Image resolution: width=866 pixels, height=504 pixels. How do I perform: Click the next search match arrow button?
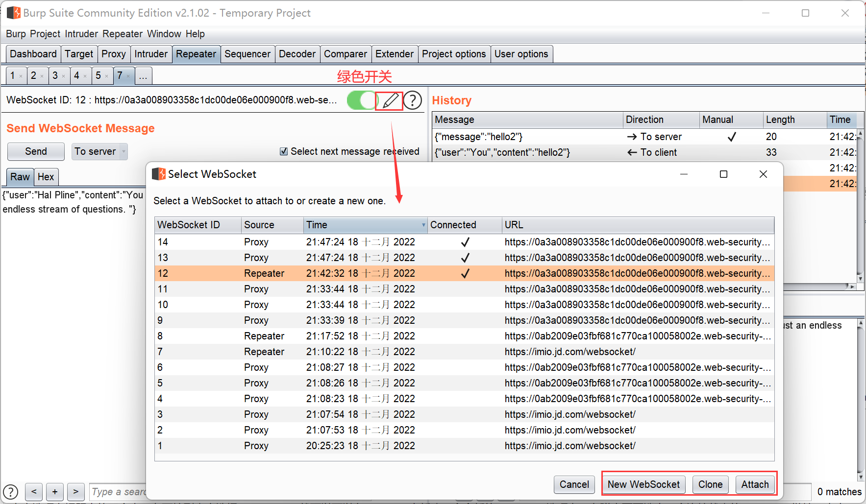click(75, 491)
